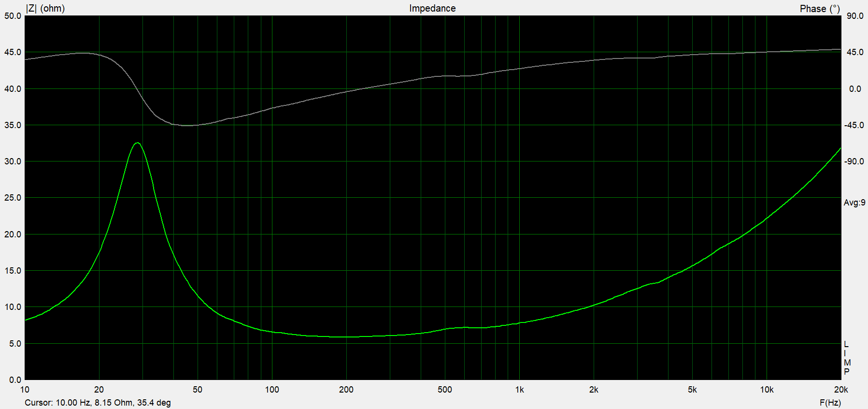Click the "100" Hz frequency tick label
The height and width of the screenshot is (409, 868).
pos(272,390)
